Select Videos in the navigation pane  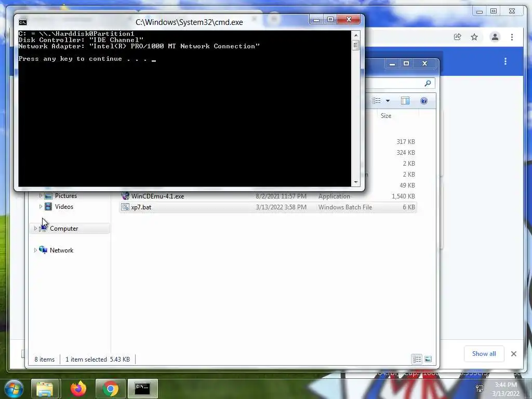64,207
